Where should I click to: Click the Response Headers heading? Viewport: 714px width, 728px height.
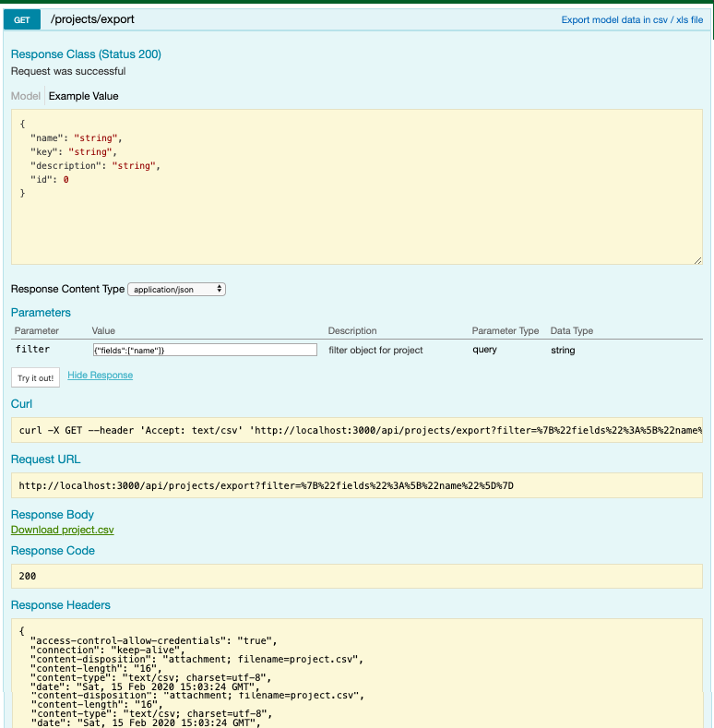point(60,605)
